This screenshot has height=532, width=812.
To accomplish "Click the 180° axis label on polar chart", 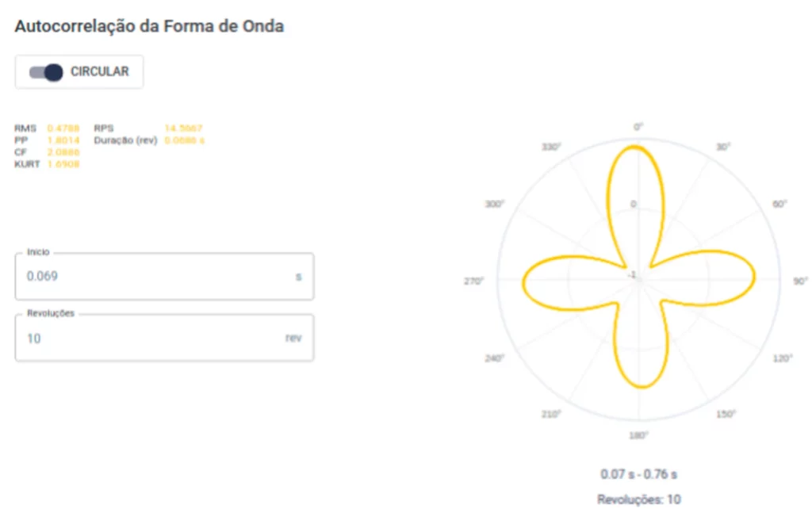I will coord(638,435).
